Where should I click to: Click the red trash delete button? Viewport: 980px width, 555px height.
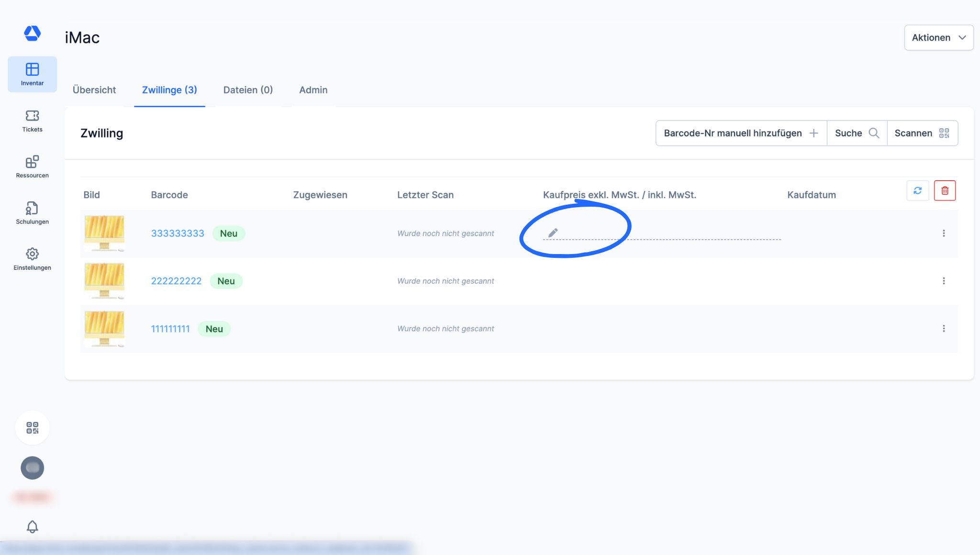[x=945, y=190]
